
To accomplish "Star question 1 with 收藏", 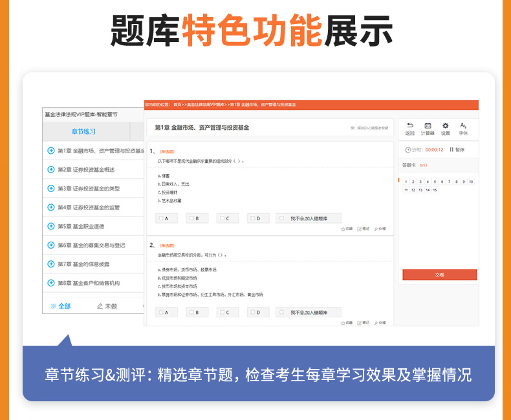I will (347, 229).
